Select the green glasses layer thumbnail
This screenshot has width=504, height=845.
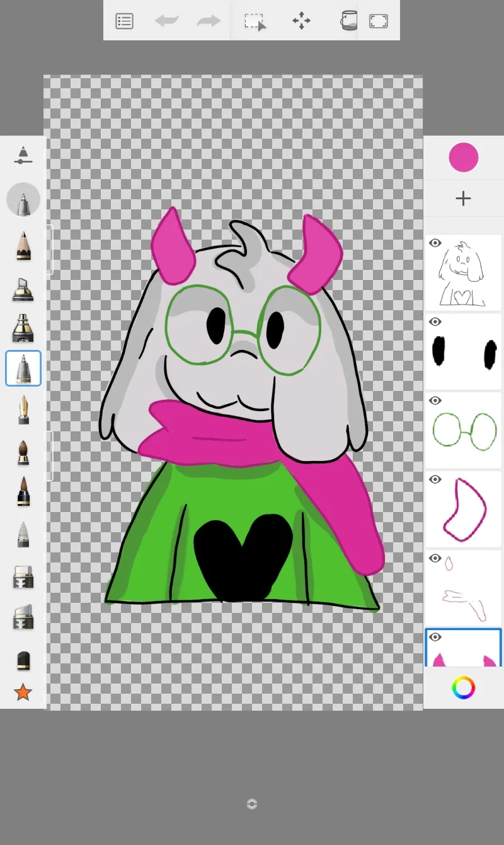(464, 431)
